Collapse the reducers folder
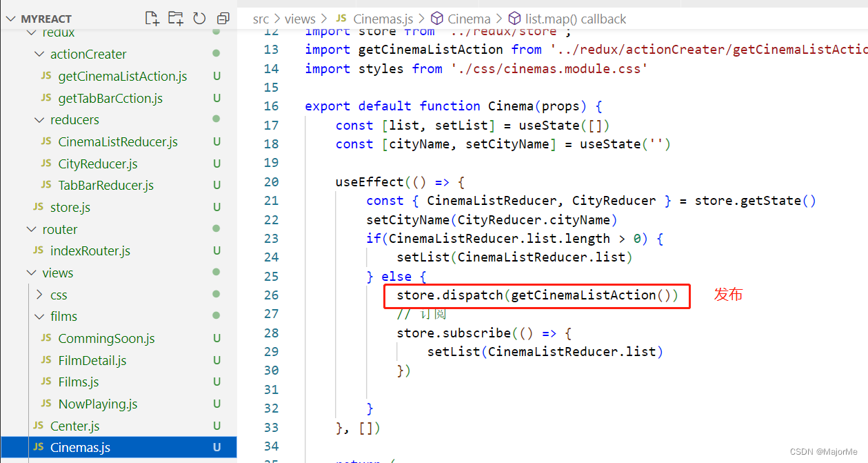The height and width of the screenshot is (463, 868). tap(39, 120)
